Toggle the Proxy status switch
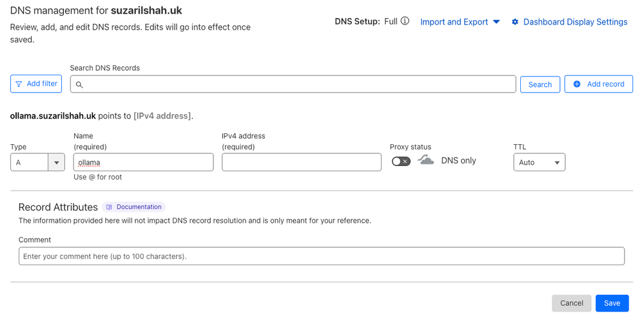This screenshot has width=644, height=318. coord(401,162)
